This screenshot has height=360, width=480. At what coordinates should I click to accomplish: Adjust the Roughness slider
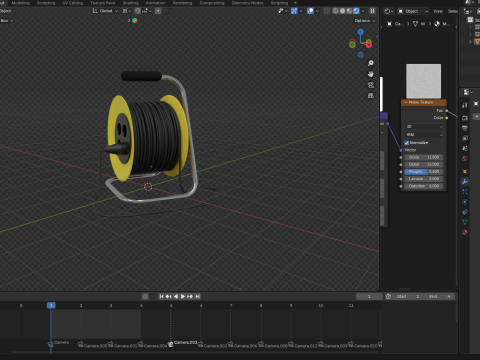pyautogui.click(x=424, y=172)
